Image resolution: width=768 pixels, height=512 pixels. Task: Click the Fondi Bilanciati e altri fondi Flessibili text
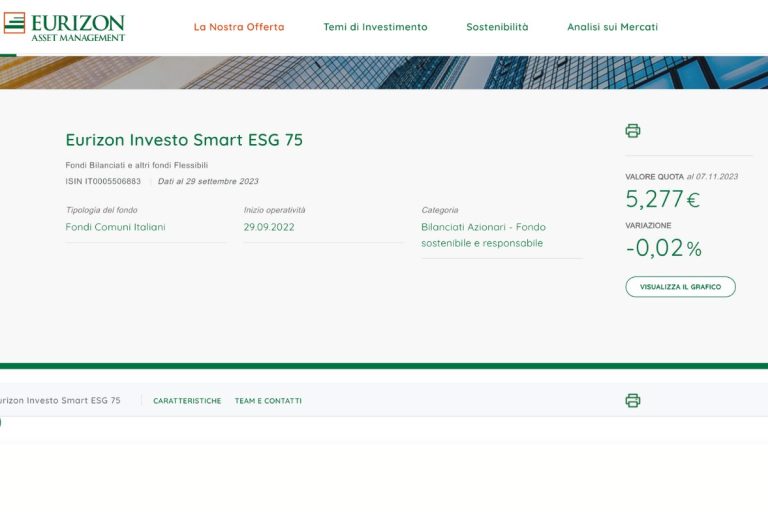137,165
